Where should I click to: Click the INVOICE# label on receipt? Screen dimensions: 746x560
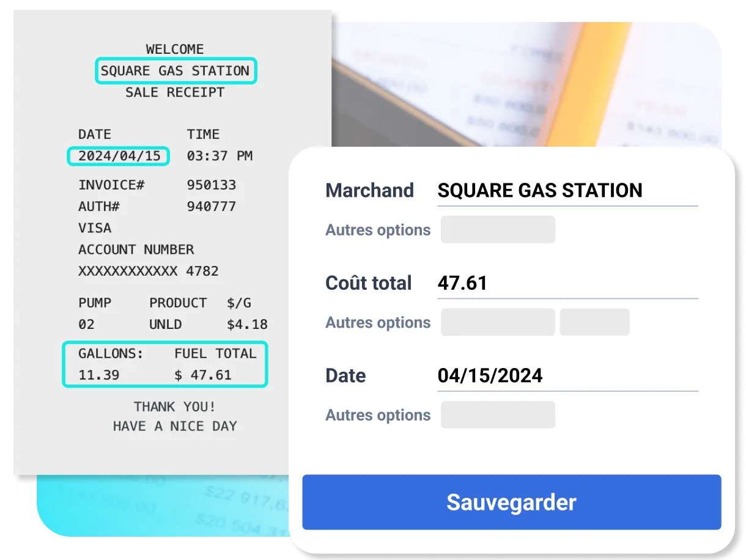point(111,185)
